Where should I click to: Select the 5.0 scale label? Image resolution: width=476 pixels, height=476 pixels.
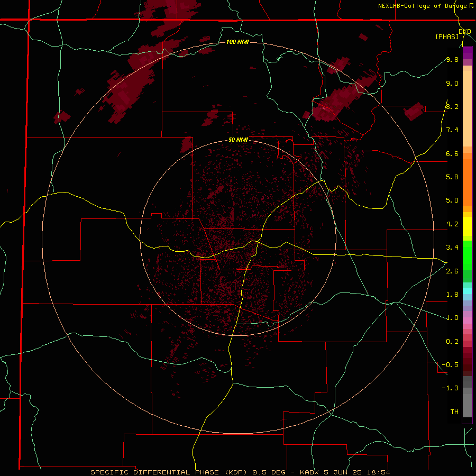point(452,200)
